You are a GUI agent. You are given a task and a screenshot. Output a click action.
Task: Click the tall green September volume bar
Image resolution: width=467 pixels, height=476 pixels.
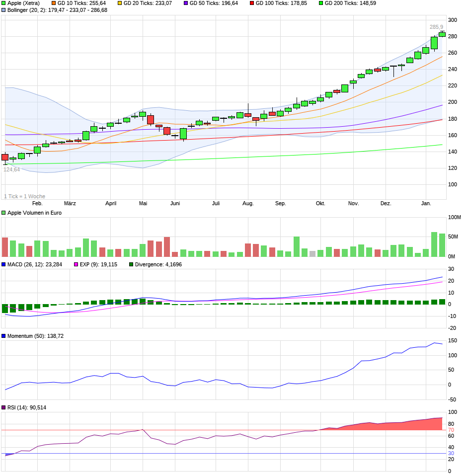(297, 247)
